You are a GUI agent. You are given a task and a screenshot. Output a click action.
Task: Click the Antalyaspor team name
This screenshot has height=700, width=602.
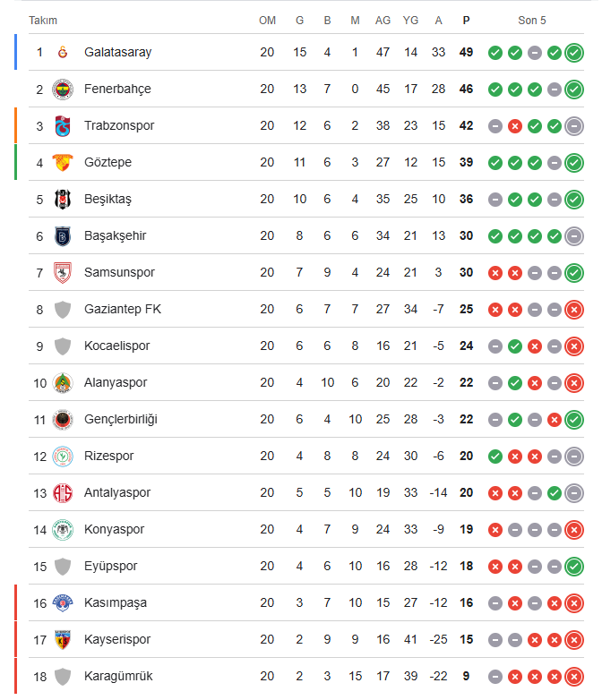point(117,492)
